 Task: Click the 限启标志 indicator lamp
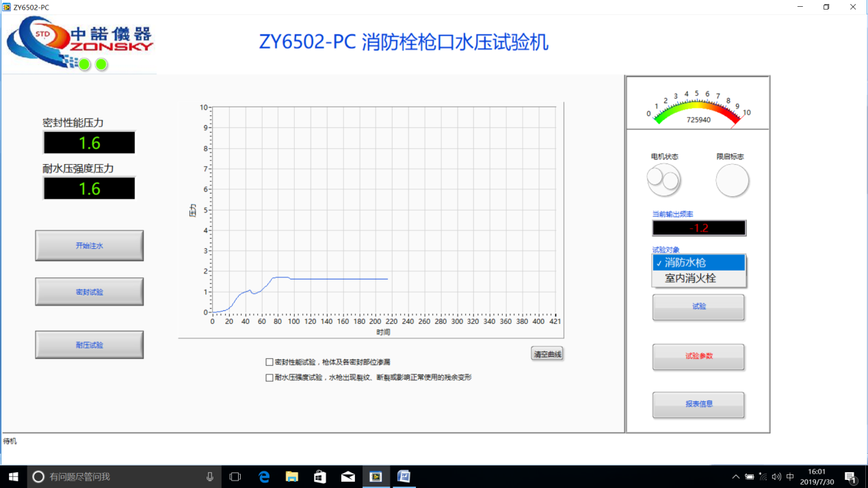pyautogui.click(x=732, y=179)
